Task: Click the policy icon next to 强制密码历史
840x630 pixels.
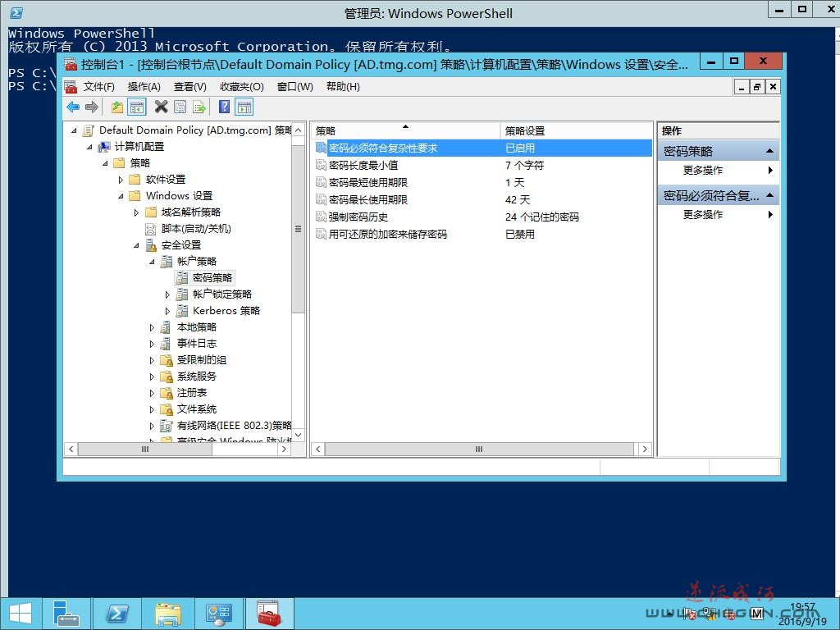Action: [x=321, y=217]
